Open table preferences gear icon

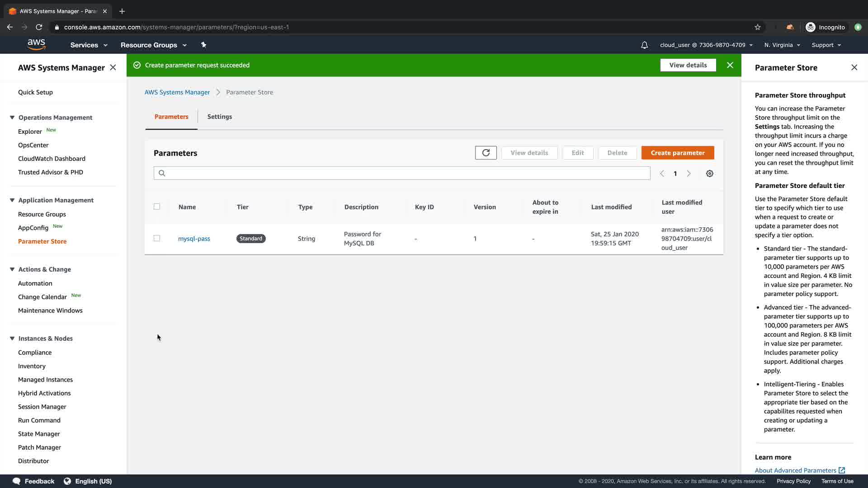pyautogui.click(x=709, y=174)
